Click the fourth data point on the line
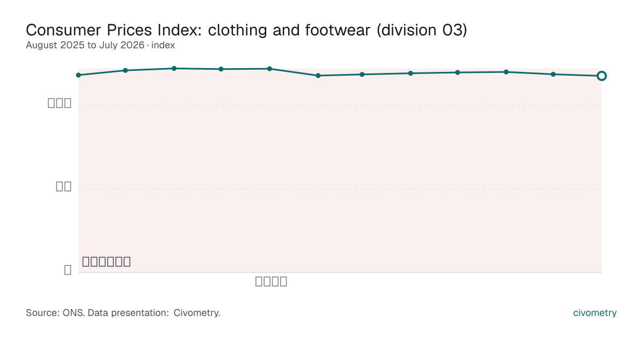Screen dimensions: 644x338 (x=221, y=69)
